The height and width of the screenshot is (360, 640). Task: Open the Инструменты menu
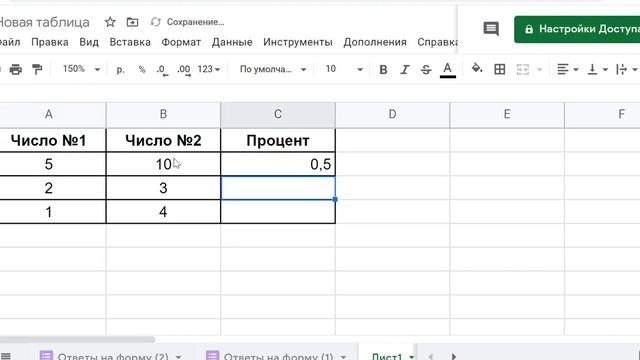pos(298,42)
